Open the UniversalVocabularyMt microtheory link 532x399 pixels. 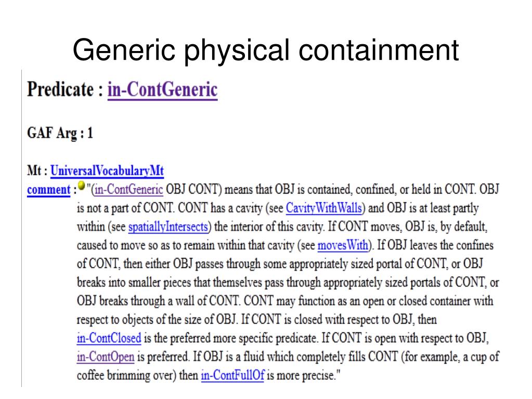[x=107, y=170]
